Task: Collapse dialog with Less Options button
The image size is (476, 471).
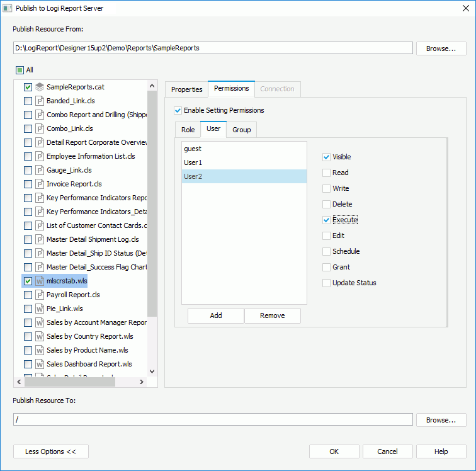Action: coord(50,451)
